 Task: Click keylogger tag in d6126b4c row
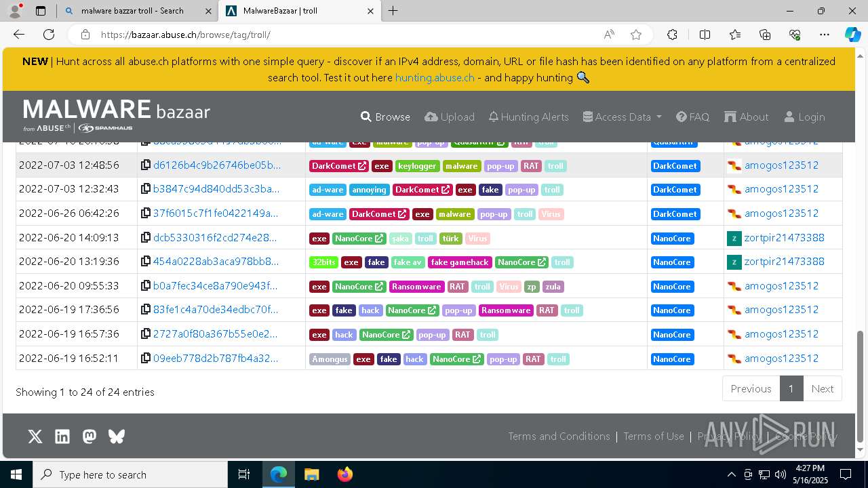click(x=417, y=166)
